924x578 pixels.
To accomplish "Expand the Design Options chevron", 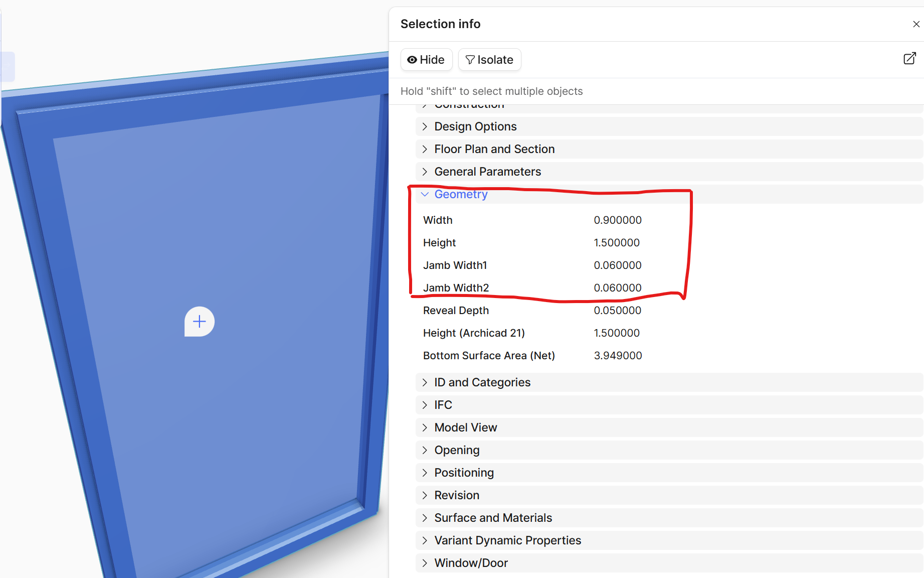I will [425, 126].
